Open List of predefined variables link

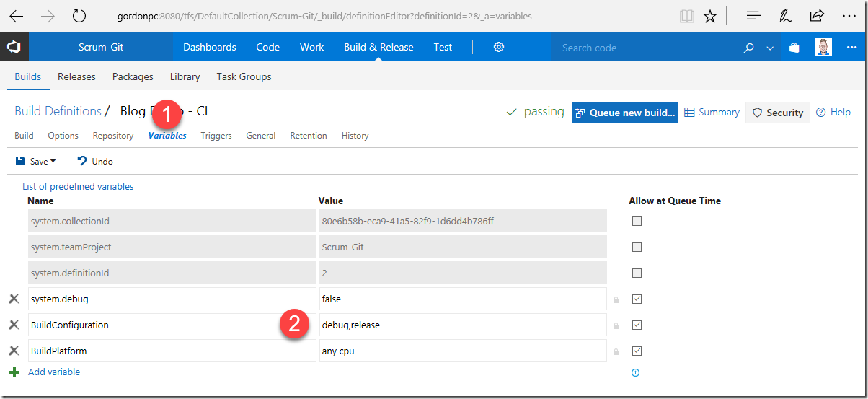[x=78, y=186]
